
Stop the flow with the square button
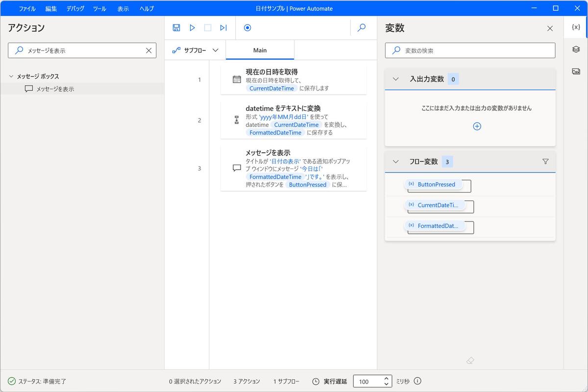[x=208, y=28]
